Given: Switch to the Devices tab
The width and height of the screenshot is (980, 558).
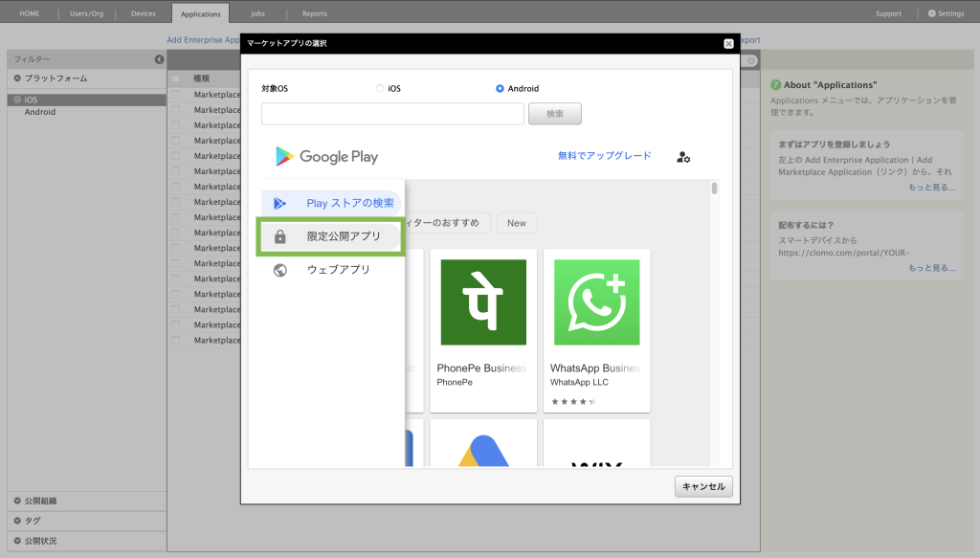Looking at the screenshot, I should [143, 13].
